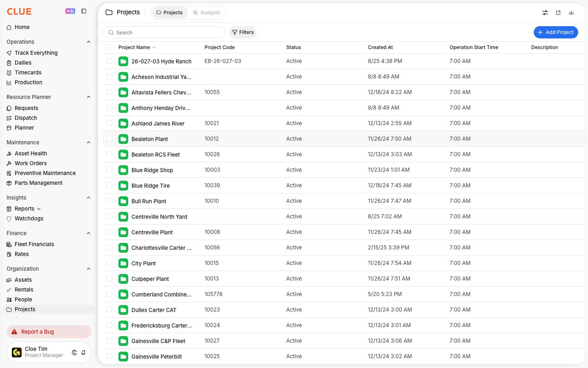This screenshot has width=588, height=368.
Task: Click the download icon in header
Action: point(571,13)
